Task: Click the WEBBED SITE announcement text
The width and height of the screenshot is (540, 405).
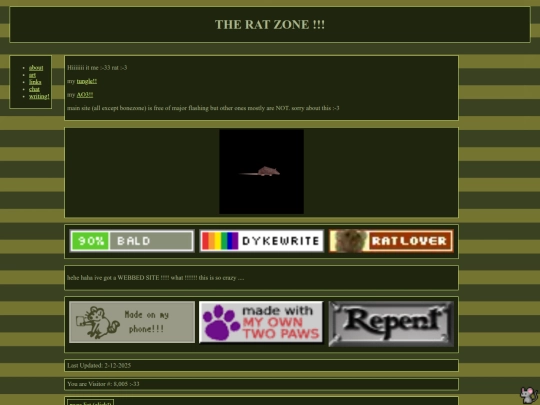Action: click(156, 278)
